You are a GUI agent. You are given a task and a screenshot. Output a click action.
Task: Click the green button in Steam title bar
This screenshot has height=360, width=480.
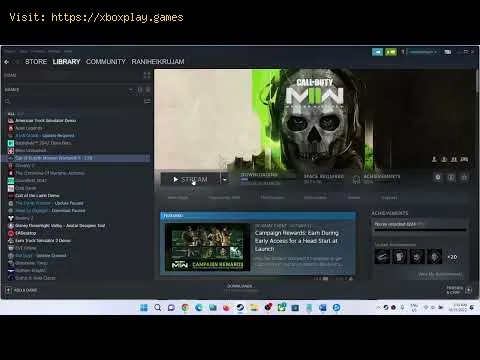[391, 52]
